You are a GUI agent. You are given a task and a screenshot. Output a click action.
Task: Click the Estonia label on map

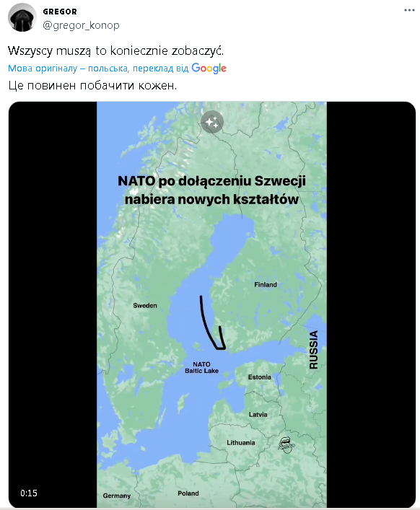[259, 377]
